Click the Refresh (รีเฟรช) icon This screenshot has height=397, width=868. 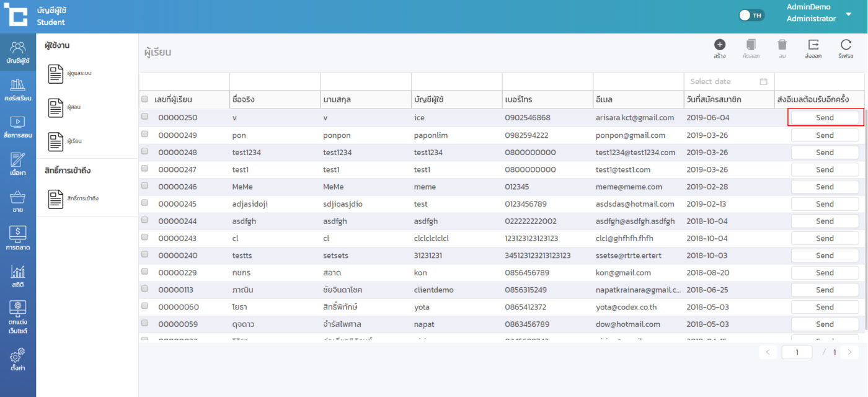click(846, 45)
